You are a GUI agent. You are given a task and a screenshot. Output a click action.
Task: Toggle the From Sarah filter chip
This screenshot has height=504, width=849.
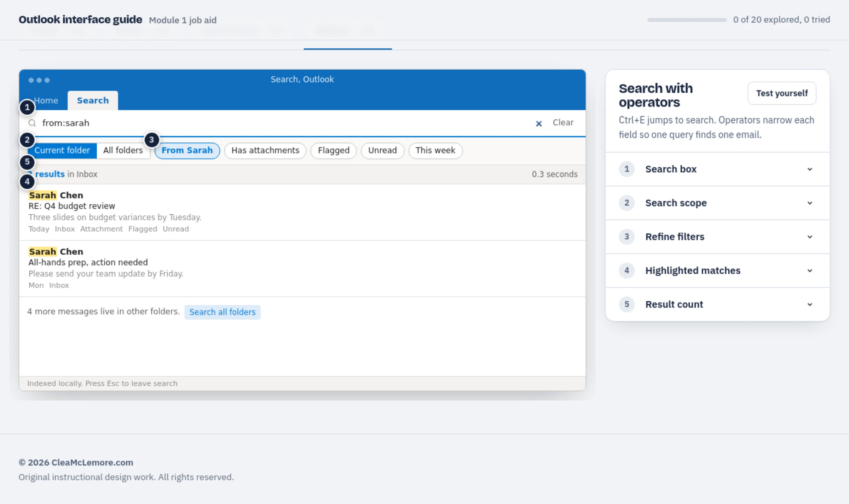coord(187,150)
